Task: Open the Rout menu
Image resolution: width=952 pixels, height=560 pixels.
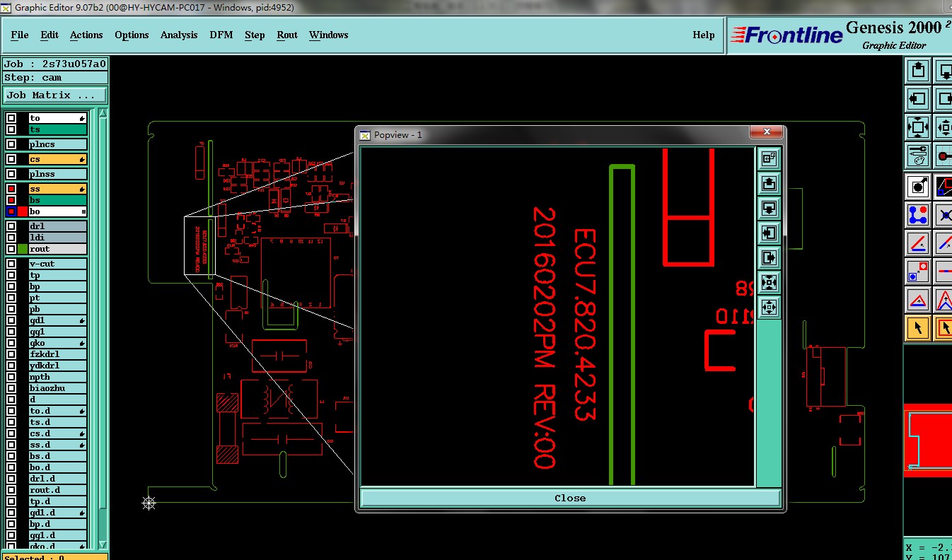Action: pos(287,35)
